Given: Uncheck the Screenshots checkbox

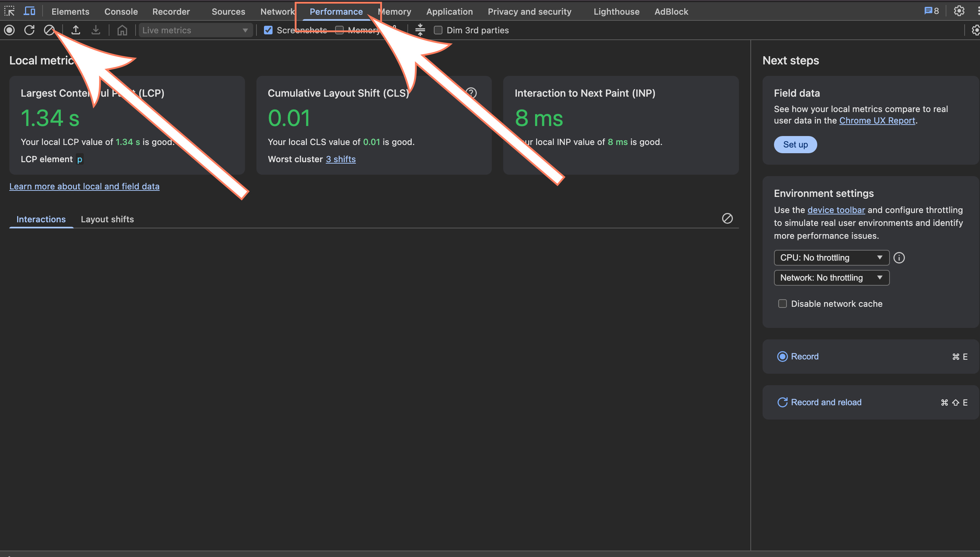Looking at the screenshot, I should click(268, 30).
